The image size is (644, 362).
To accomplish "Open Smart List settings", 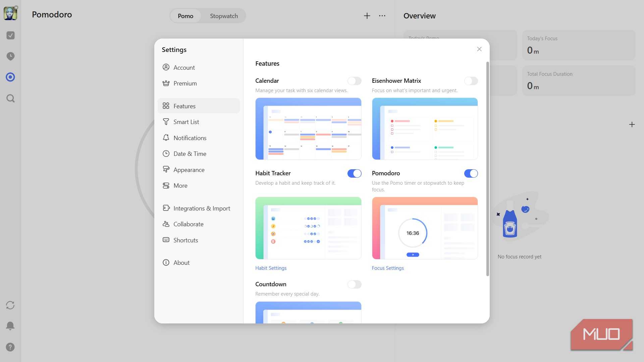I will [x=199, y=122].
